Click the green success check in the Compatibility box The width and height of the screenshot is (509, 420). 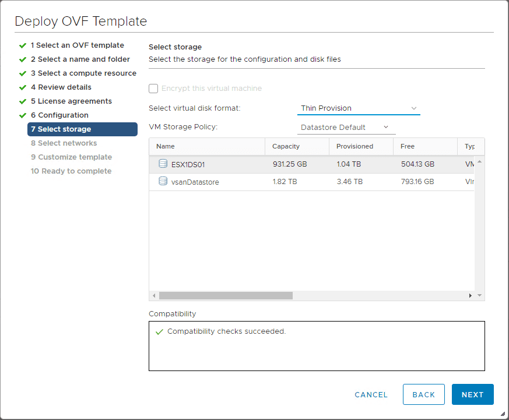click(x=159, y=331)
